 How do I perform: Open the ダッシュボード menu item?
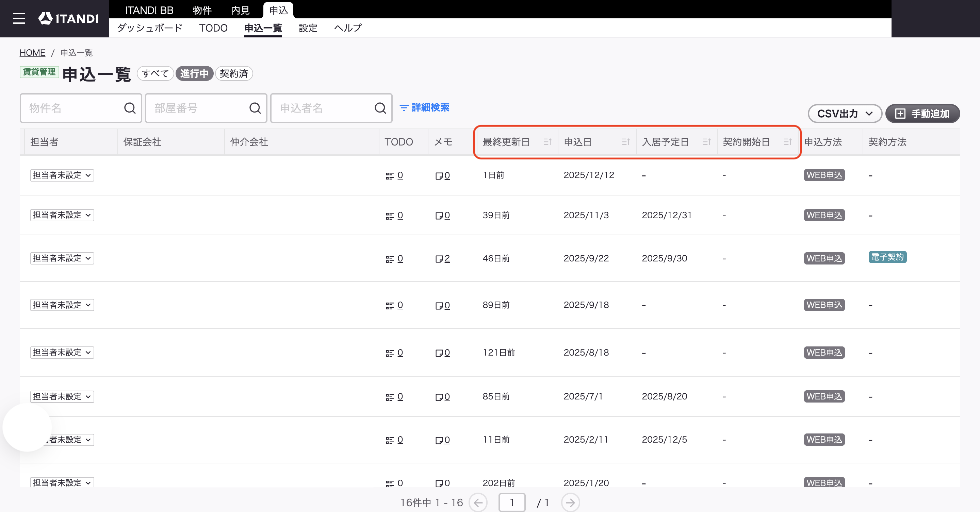[150, 28]
